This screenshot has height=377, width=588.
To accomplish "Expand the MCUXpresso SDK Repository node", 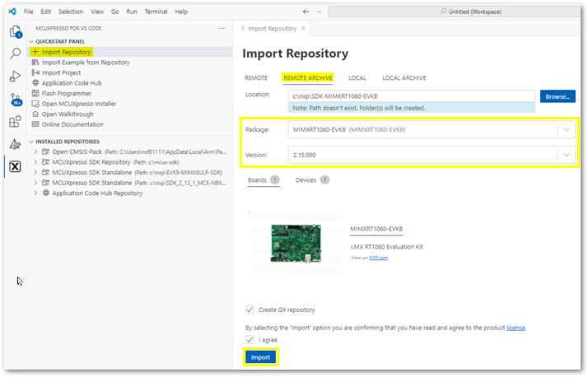I will pyautogui.click(x=35, y=162).
